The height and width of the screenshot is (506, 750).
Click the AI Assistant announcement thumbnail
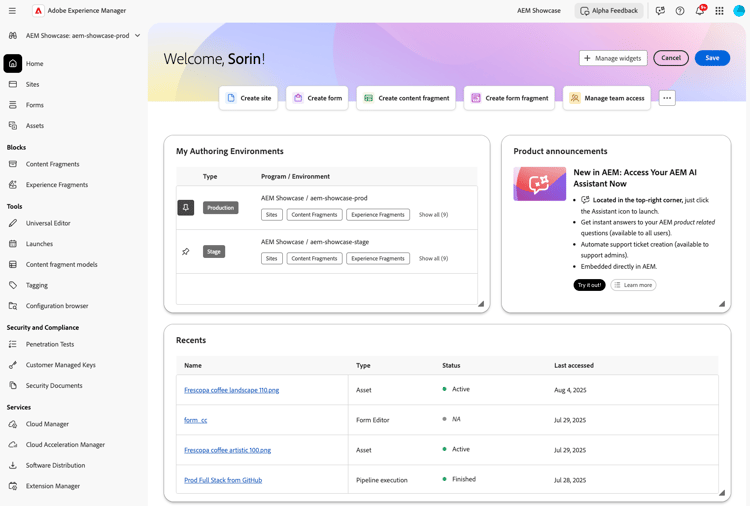click(x=540, y=184)
